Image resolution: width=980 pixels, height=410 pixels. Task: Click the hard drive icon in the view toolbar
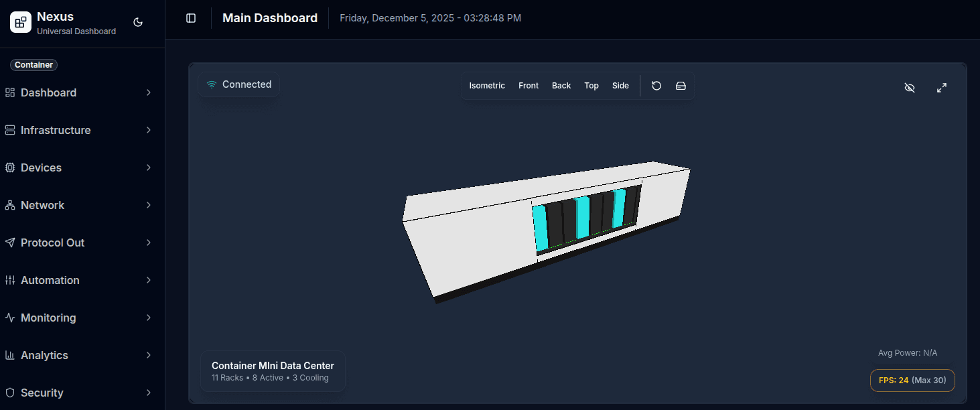pos(681,86)
